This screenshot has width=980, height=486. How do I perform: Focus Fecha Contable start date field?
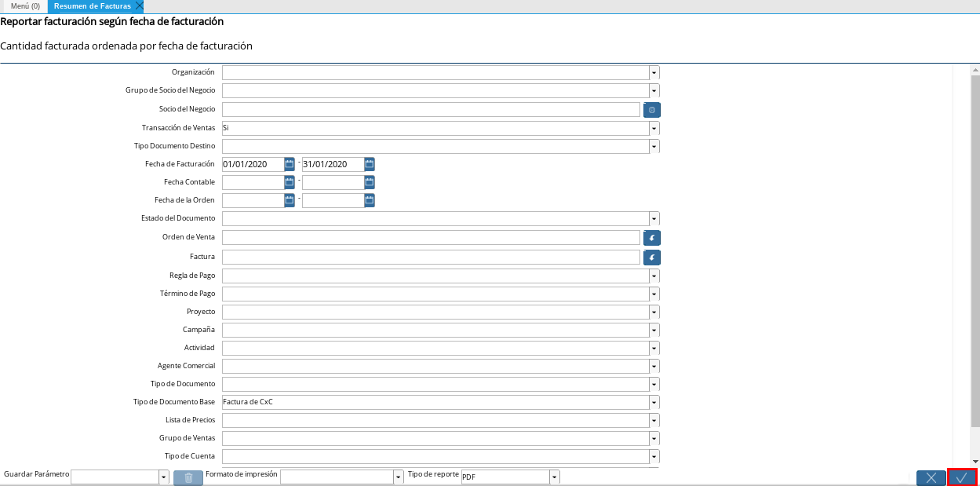coord(253,182)
